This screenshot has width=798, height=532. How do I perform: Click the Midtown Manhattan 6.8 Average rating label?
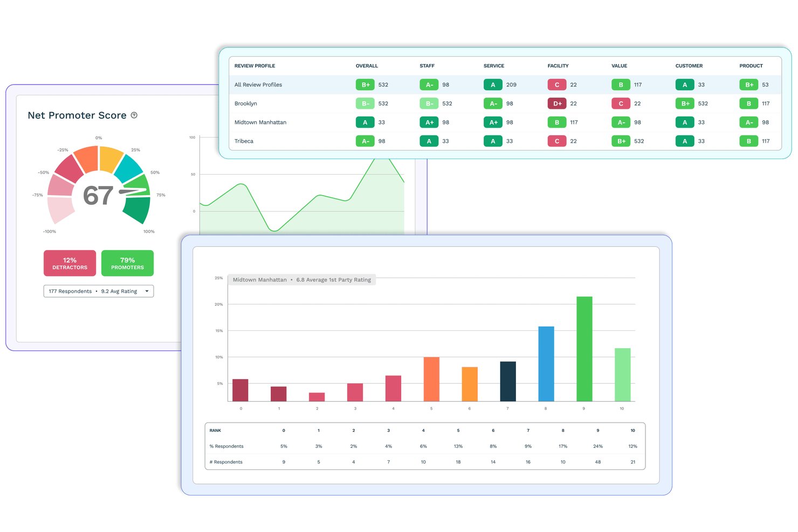point(302,280)
